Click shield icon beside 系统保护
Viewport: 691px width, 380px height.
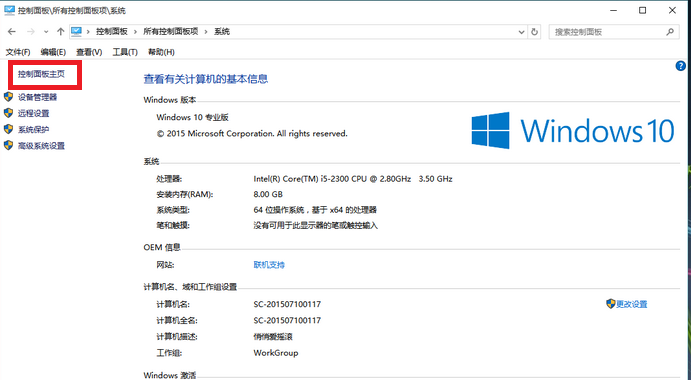(x=8, y=129)
